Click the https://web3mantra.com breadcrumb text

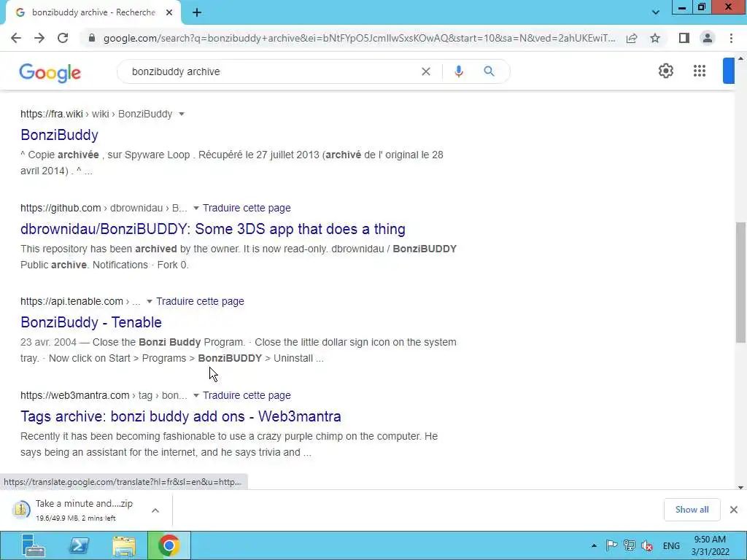pos(75,395)
